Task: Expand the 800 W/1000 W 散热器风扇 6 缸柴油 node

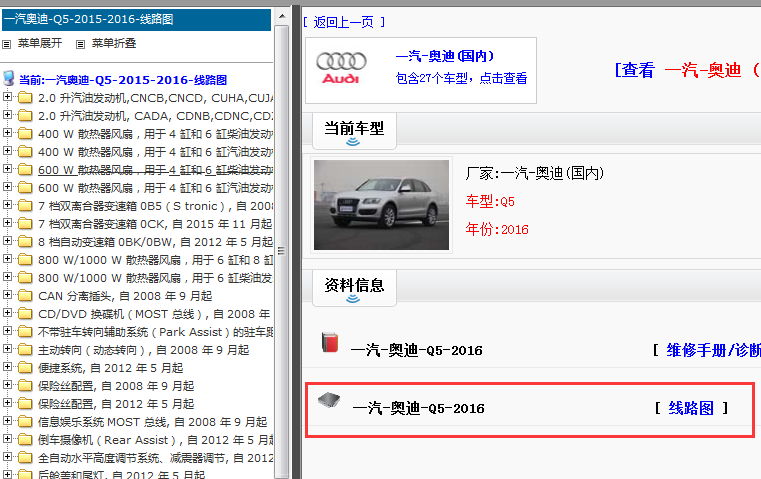Action: point(7,276)
